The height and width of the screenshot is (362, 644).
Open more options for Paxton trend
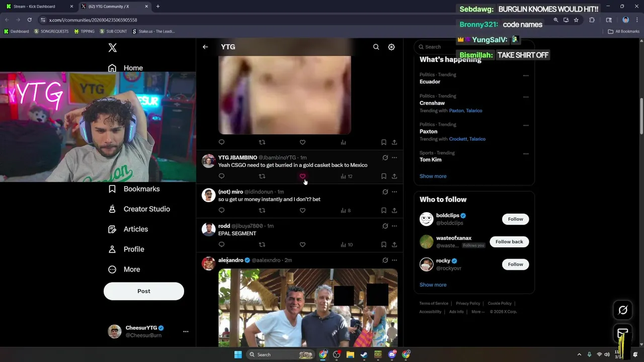(x=526, y=125)
